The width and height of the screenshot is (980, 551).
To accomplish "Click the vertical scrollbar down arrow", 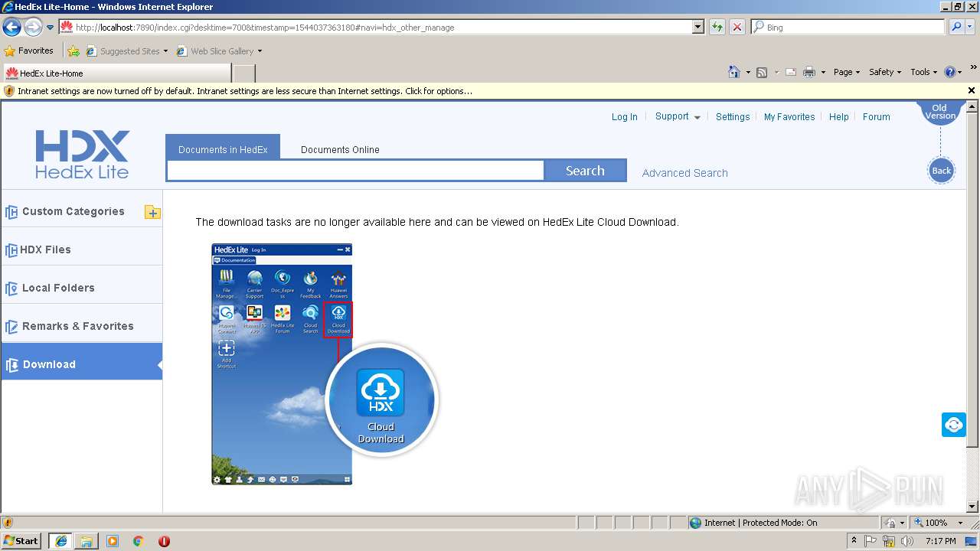I will 973,507.
